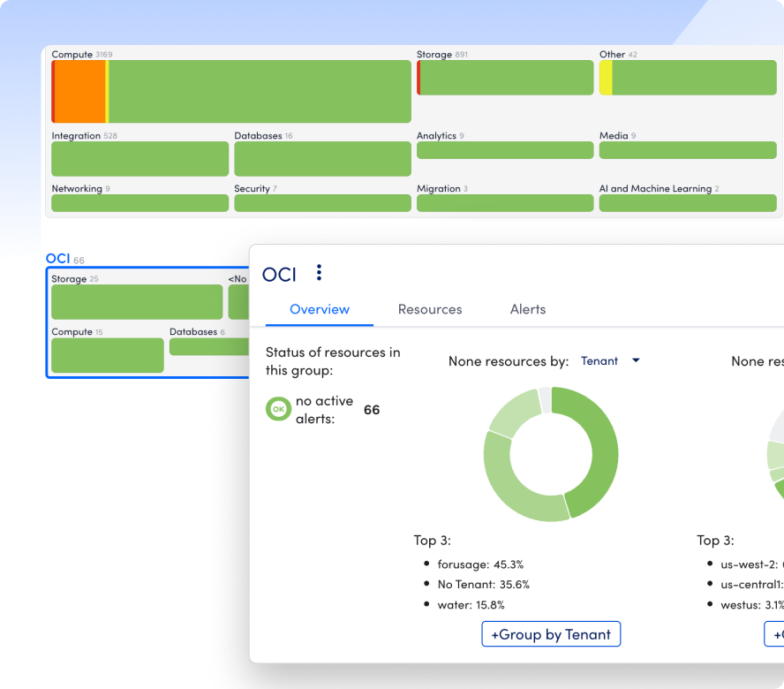Select the Integration resource block
784x689 pixels.
point(139,159)
